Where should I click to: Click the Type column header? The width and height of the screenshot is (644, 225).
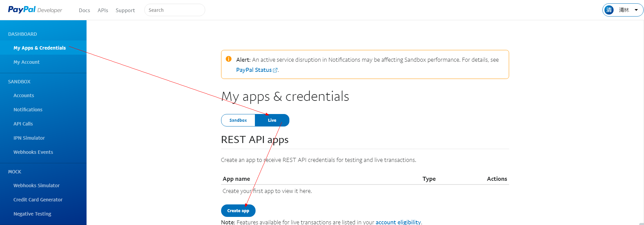click(x=429, y=179)
